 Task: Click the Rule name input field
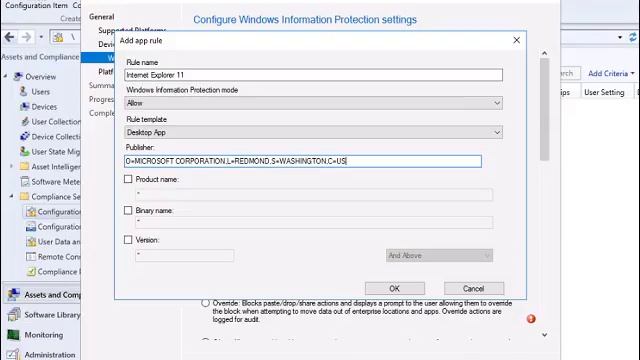313,75
